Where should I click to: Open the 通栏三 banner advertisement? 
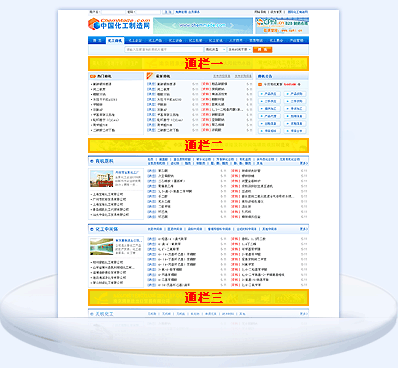click(198, 297)
